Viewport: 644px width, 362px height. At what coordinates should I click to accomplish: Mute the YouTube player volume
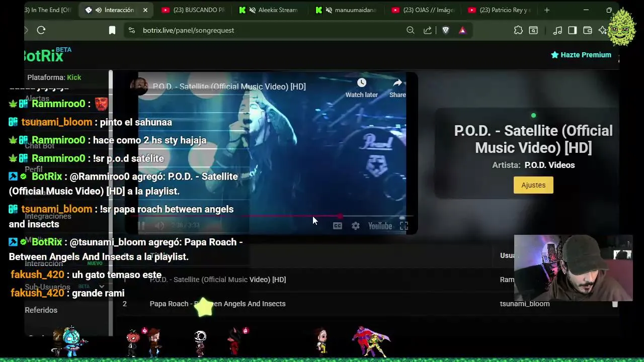click(x=159, y=226)
